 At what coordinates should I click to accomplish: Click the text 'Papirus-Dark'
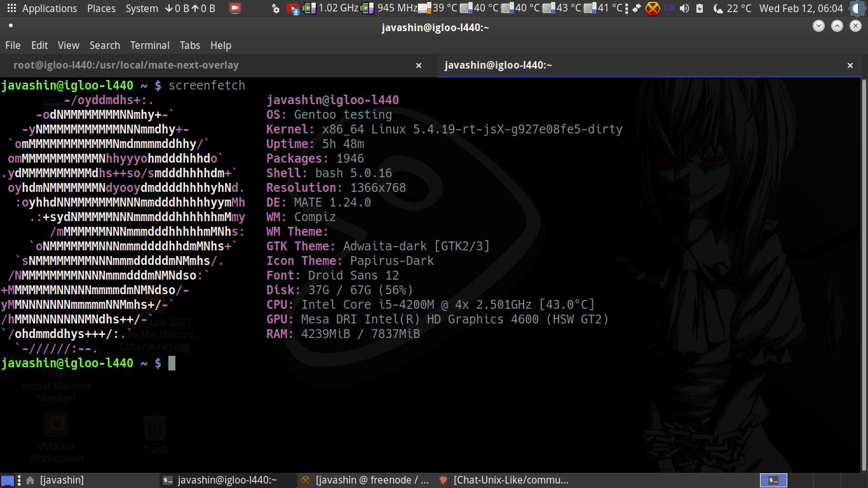coord(392,261)
